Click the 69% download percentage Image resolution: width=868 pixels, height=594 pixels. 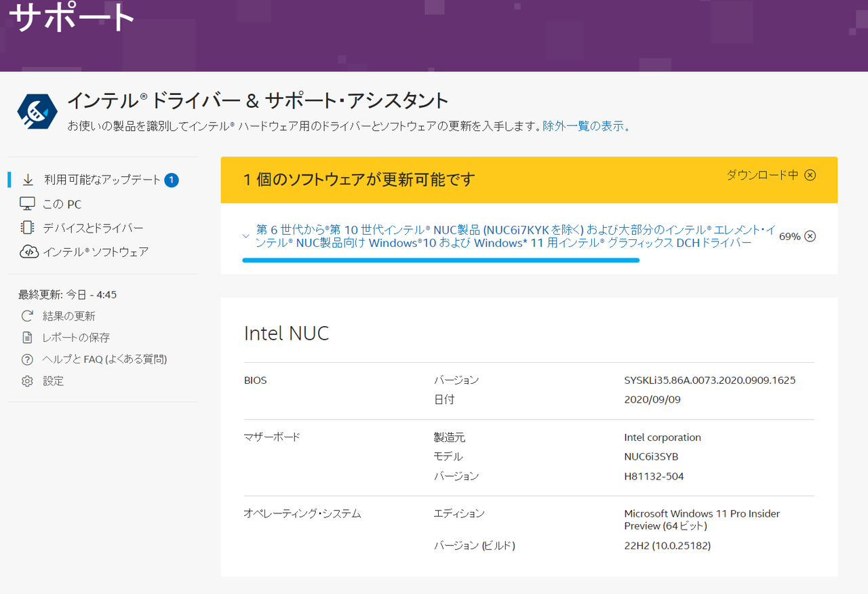[789, 237]
